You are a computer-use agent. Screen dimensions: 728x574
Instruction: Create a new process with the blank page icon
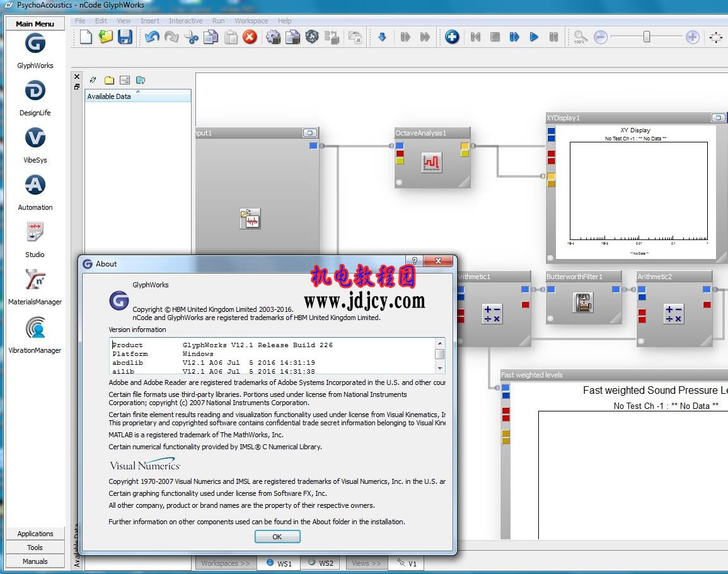click(86, 37)
